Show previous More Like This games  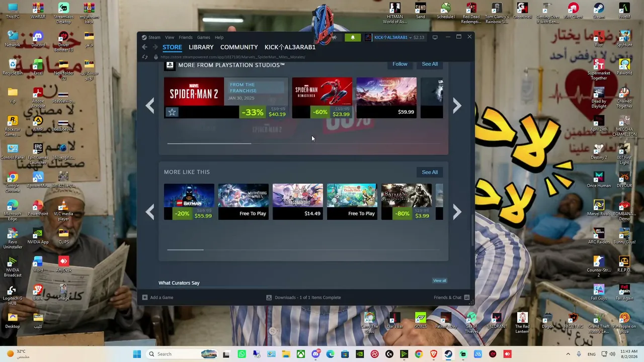(150, 212)
